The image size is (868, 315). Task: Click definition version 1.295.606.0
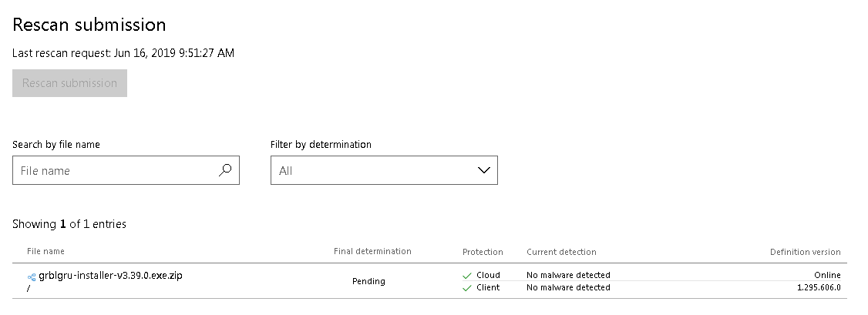point(819,287)
